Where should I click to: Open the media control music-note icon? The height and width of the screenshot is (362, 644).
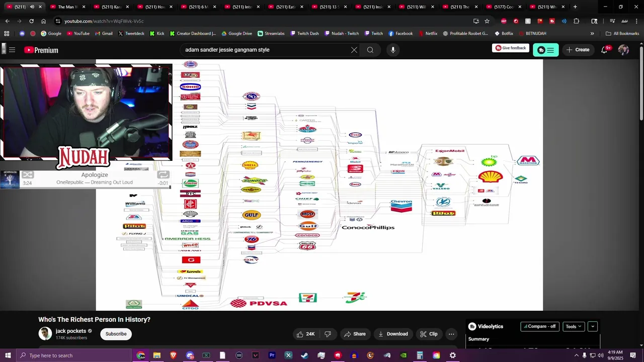point(612,21)
